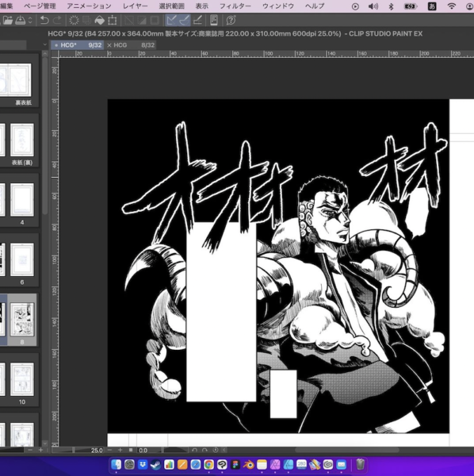Switch to the HCG* 9/32 canvas tab
Screen dimensions: 474x476
tap(78, 45)
